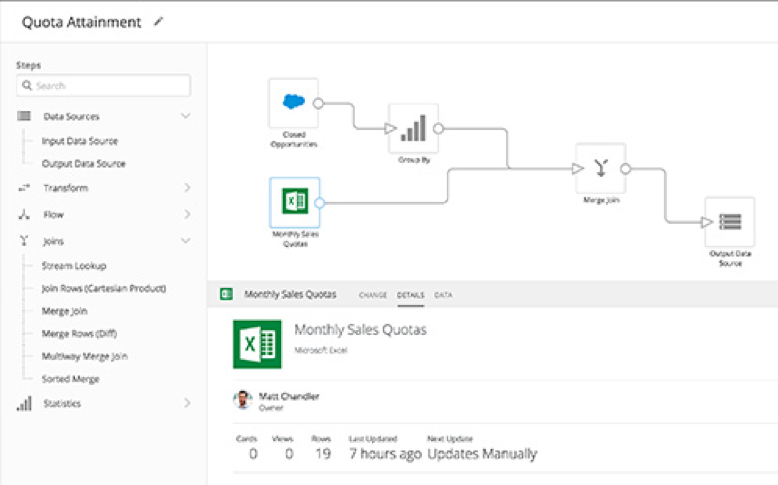Click the Output Data Source node icon
Viewport: 778px width, 485px height.
point(729,222)
